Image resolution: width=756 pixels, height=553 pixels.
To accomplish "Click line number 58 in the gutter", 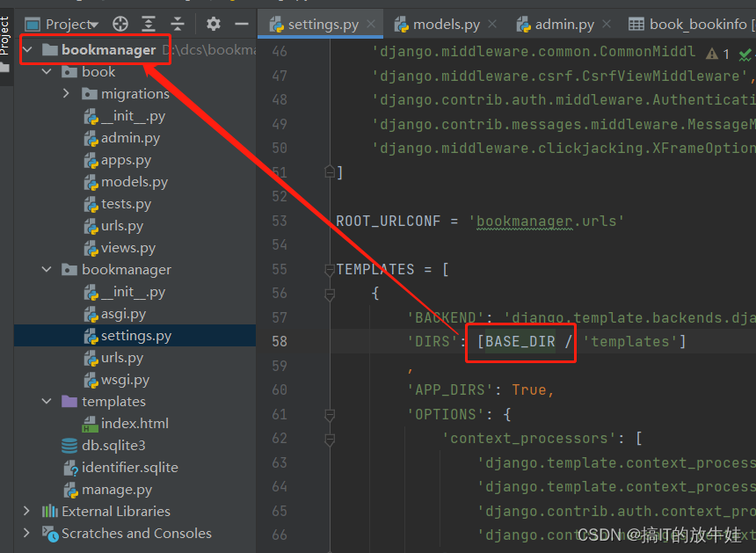I will point(280,341).
